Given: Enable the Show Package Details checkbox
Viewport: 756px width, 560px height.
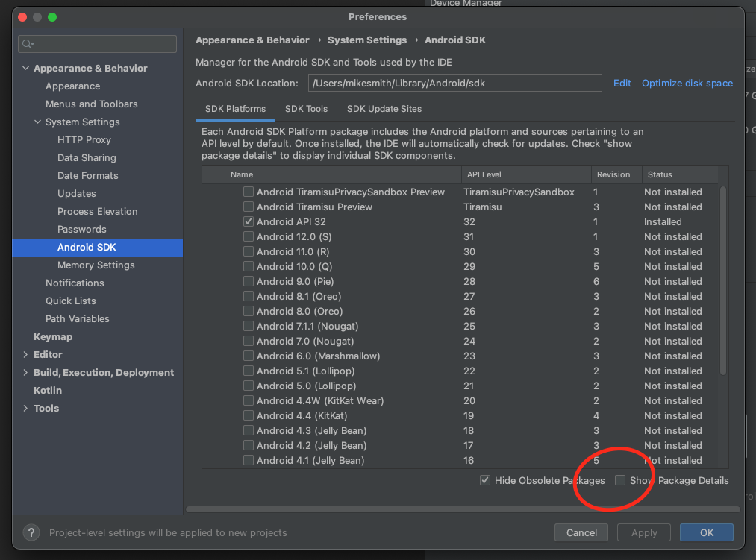Looking at the screenshot, I should [x=620, y=480].
